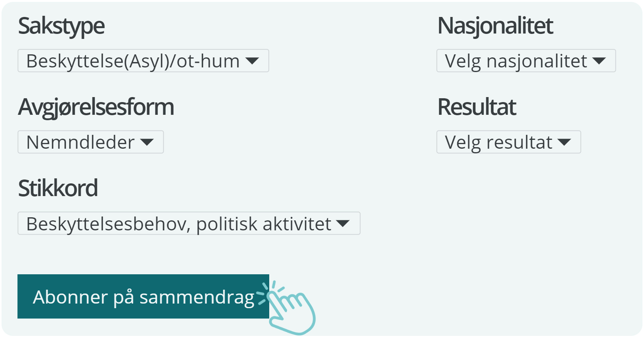Click the 'politisk aktivitet' text in the Stikkord field
Viewport: 644px width, 339px height.
(263, 224)
